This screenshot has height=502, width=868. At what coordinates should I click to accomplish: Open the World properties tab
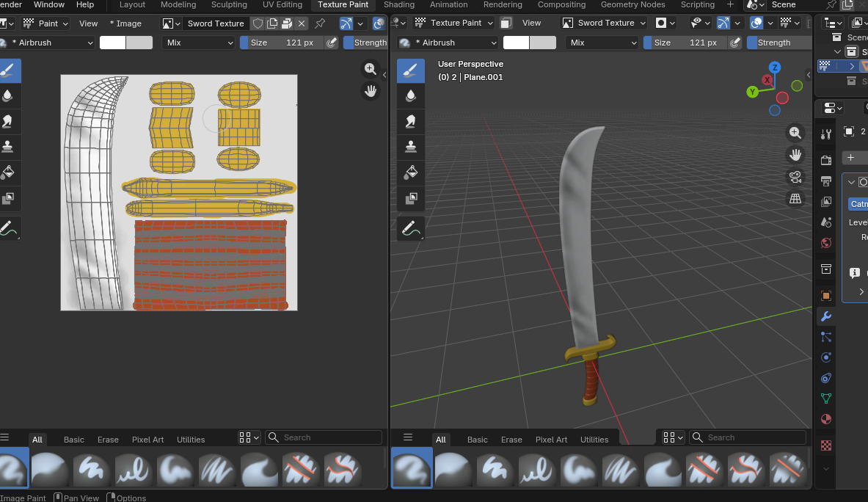826,243
